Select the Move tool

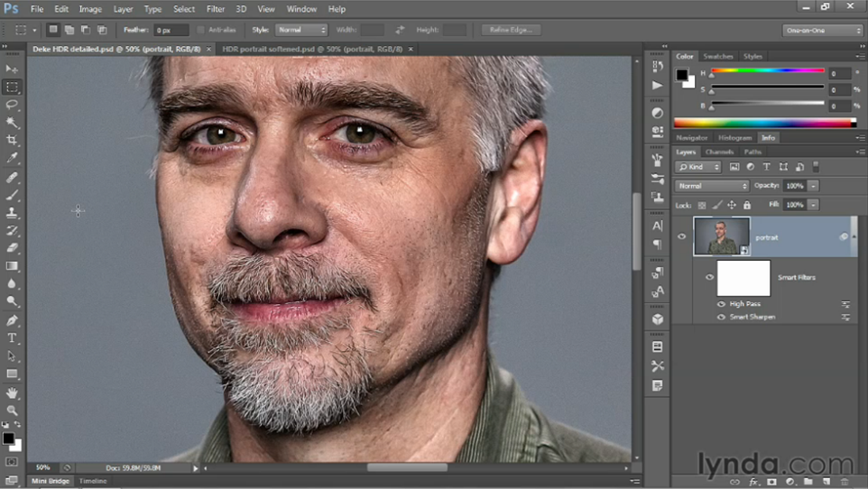12,69
